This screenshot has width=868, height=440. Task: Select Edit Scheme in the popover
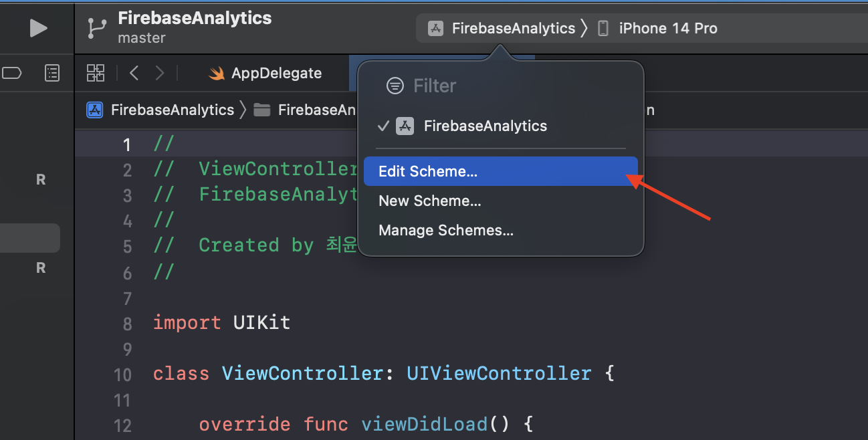click(428, 171)
